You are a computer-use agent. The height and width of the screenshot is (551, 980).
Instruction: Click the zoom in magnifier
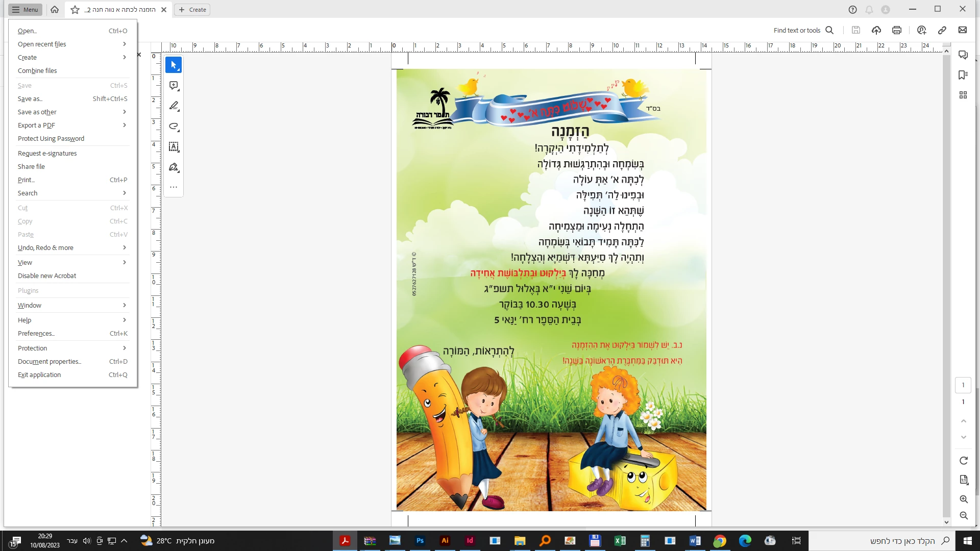click(963, 499)
